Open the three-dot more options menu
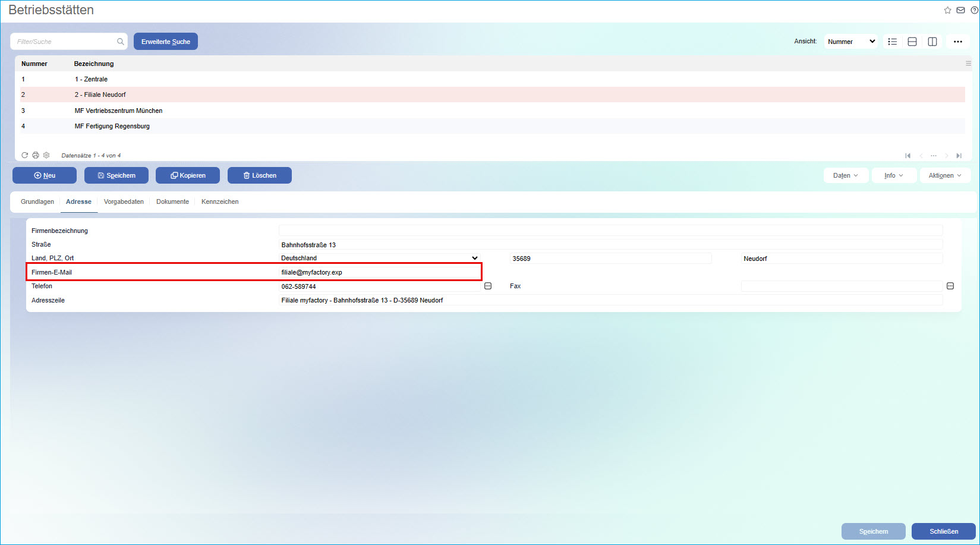The width and height of the screenshot is (980, 545). [958, 42]
